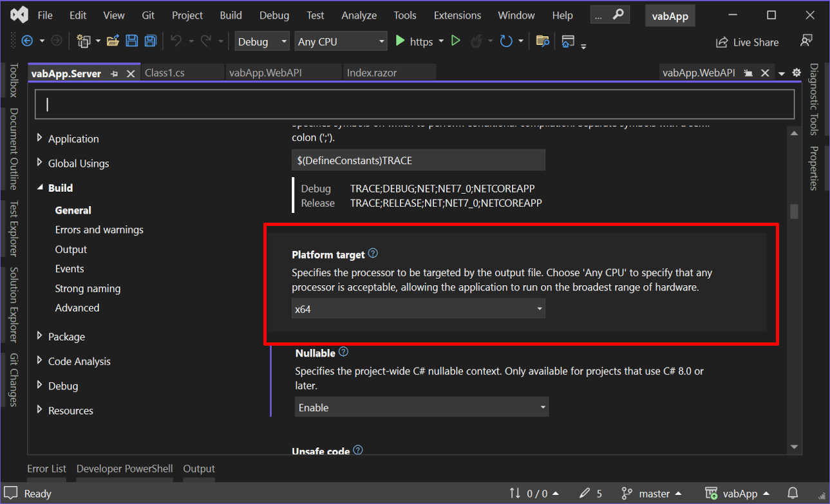The width and height of the screenshot is (830, 504).
Task: Show the open-documents list dropdown arrow
Action: point(782,73)
